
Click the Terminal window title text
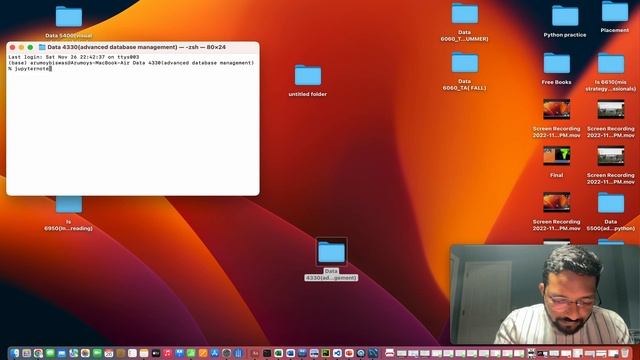(x=136, y=47)
